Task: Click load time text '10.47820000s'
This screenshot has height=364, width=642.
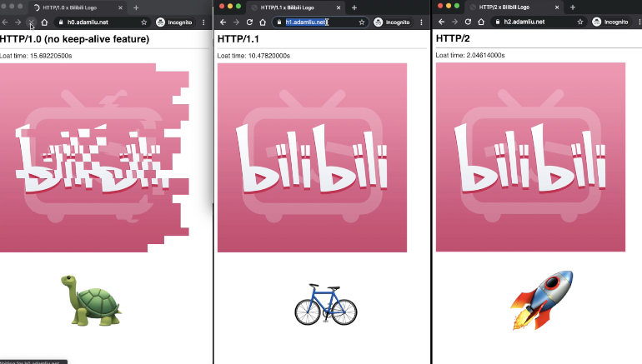Action: click(269, 56)
